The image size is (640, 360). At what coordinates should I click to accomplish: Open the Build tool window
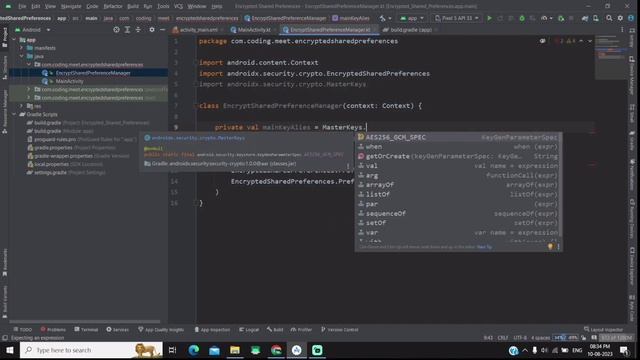tap(275, 329)
